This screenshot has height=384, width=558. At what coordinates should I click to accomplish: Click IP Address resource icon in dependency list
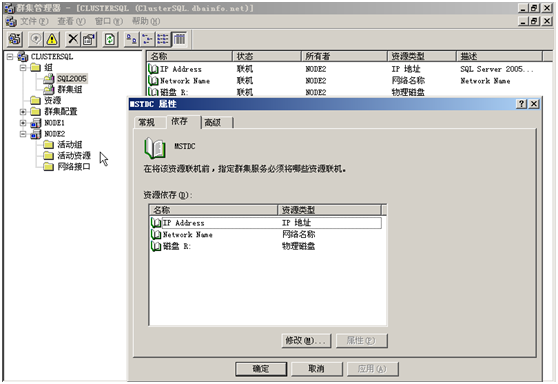click(x=156, y=223)
